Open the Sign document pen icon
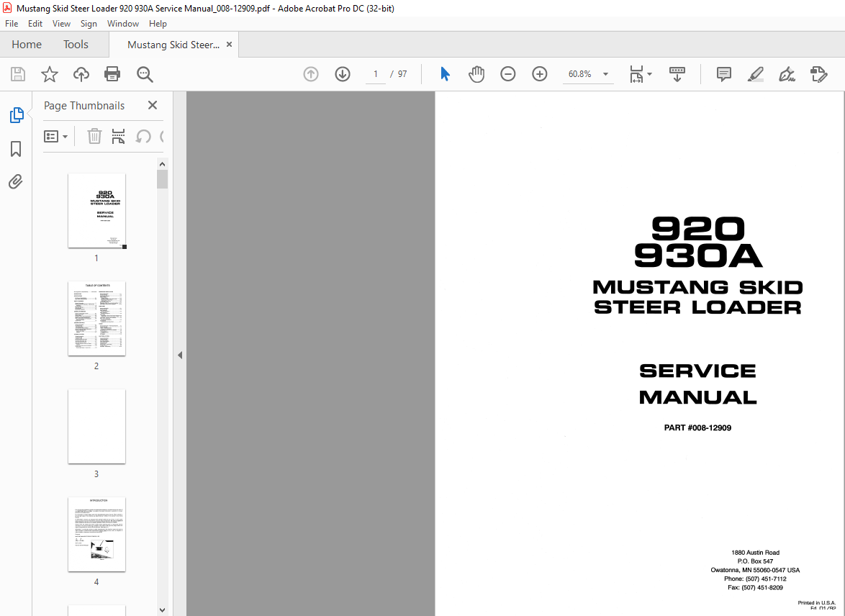 (787, 74)
